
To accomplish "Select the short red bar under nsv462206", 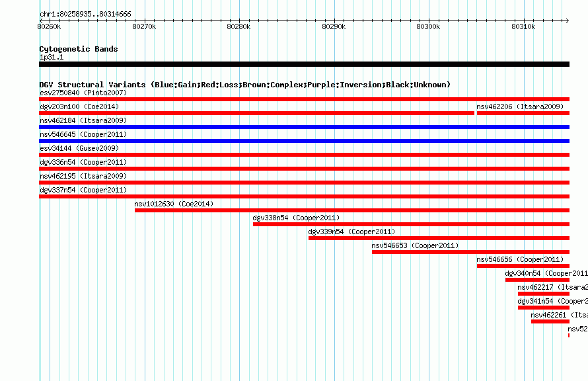I will [523, 113].
